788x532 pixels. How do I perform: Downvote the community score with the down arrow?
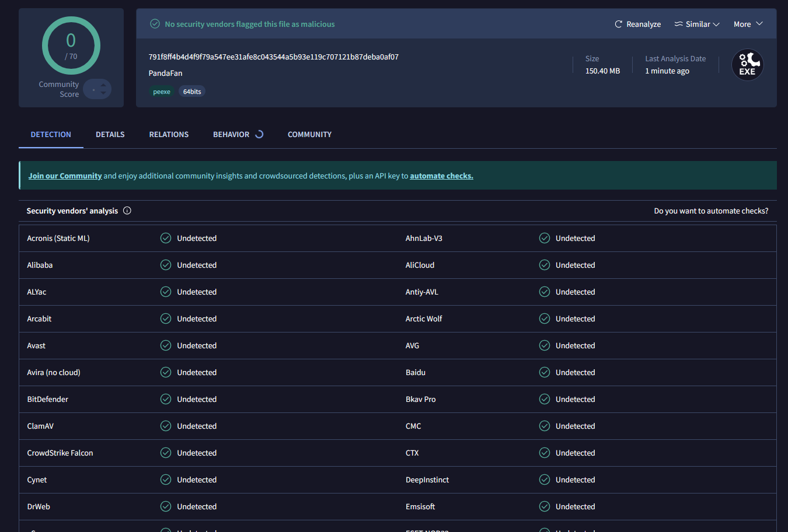(103, 93)
